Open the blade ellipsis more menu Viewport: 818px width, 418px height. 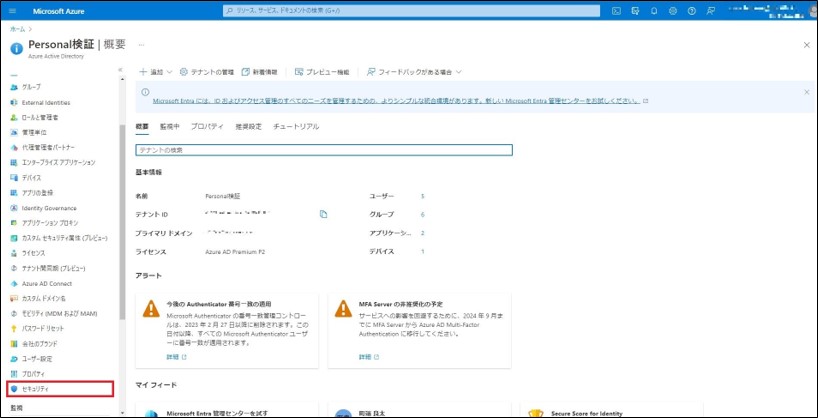point(141,45)
